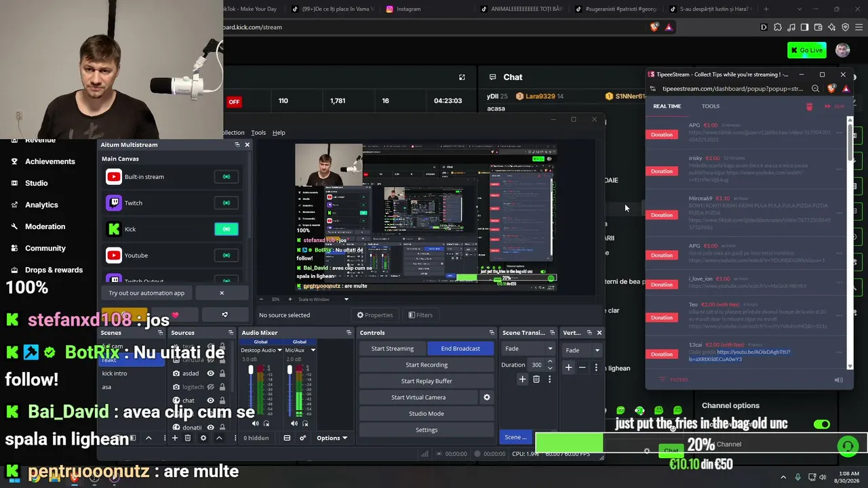Open advanced audio properties gears icon

coord(303,438)
